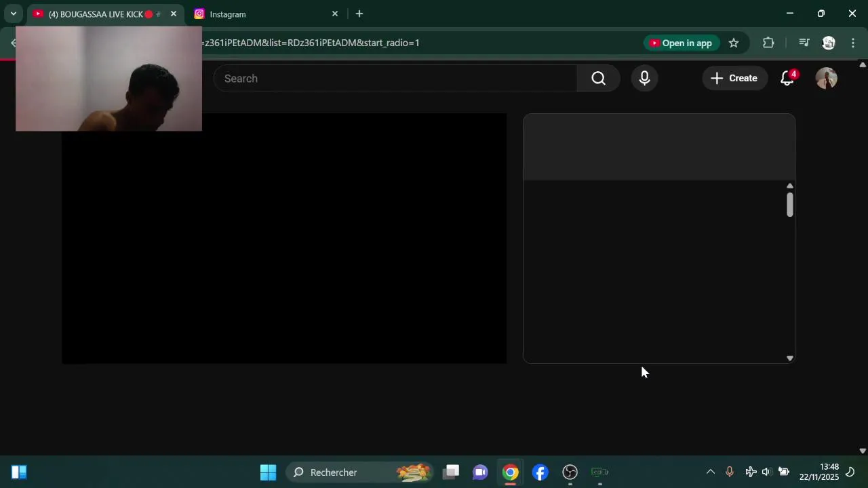The width and height of the screenshot is (868, 488).
Task: Open the widgets panel icon at taskbar left
Action: pyautogui.click(x=19, y=472)
